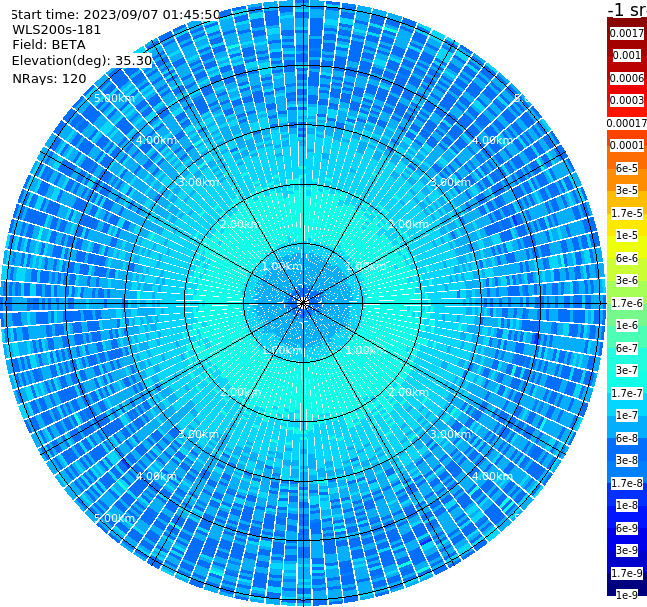Select the 1.7e-9 color scale label
Screen dimensions: 647x607
pos(627,573)
